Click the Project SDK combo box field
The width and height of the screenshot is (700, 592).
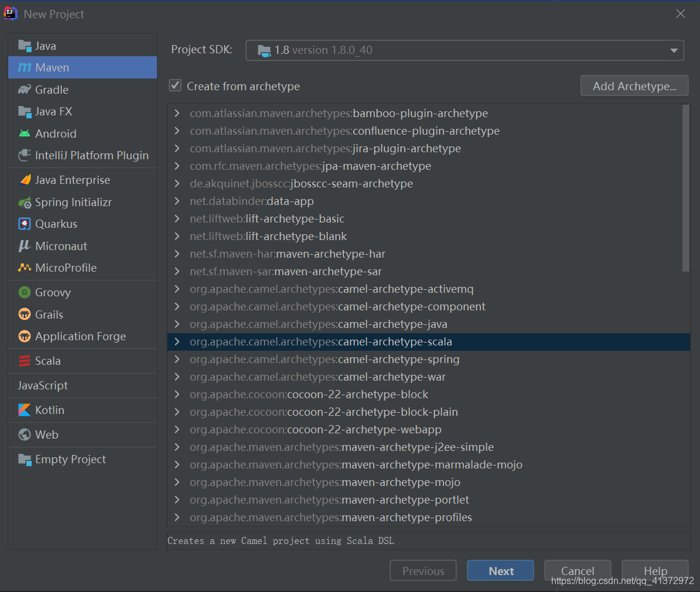click(465, 50)
